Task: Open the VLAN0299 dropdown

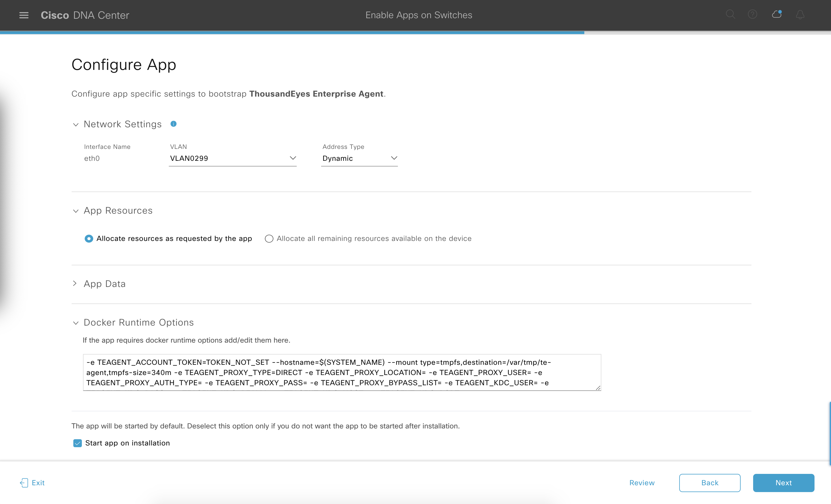Action: pos(232,159)
